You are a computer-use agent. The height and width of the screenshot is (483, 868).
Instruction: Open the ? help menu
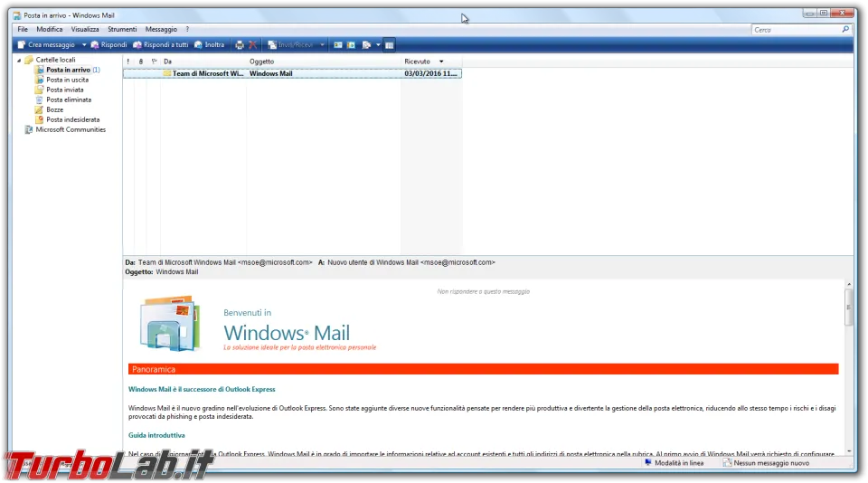point(187,29)
